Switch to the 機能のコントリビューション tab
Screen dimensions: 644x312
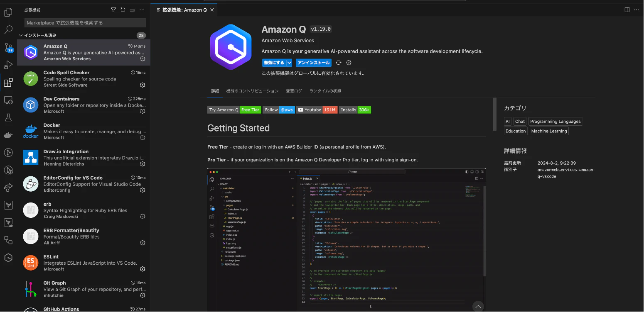(x=252, y=91)
